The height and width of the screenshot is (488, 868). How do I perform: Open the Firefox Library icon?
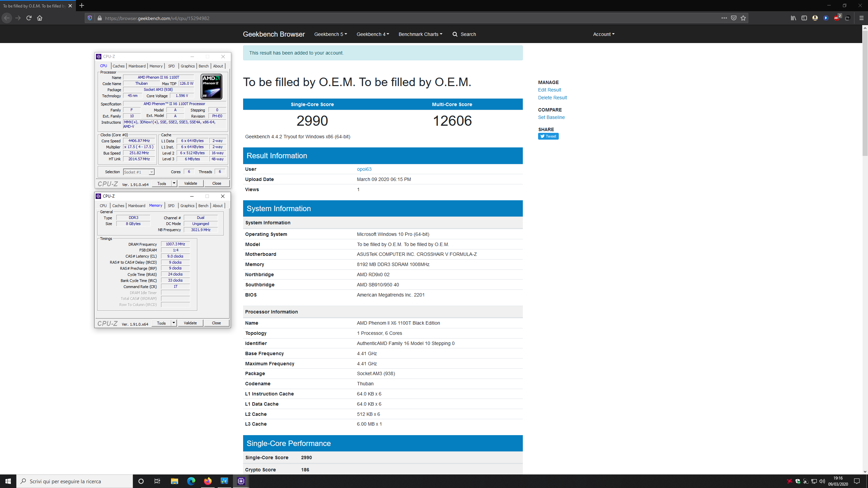(793, 18)
